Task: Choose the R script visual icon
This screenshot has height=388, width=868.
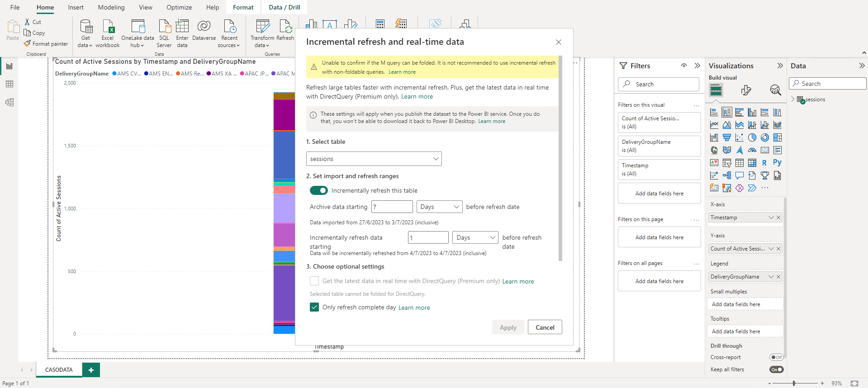Action: point(764,163)
